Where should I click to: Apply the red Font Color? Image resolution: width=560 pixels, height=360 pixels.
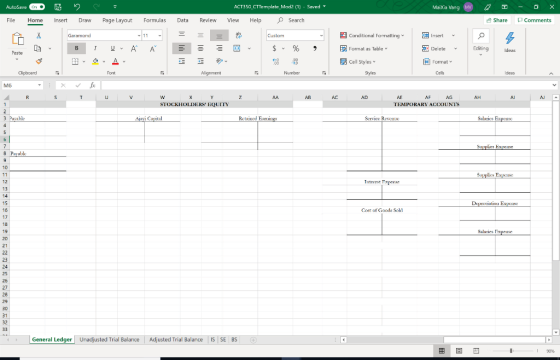tap(115, 61)
